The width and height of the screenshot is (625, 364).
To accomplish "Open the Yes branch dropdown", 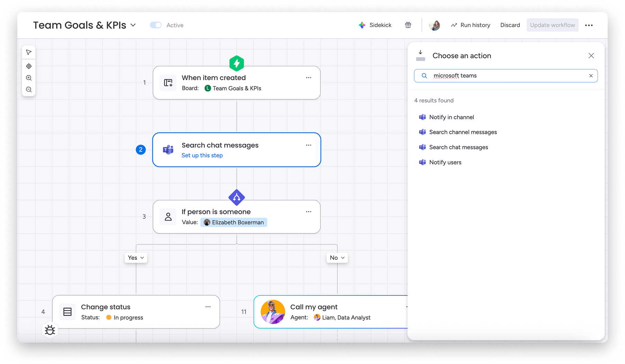I will (136, 258).
